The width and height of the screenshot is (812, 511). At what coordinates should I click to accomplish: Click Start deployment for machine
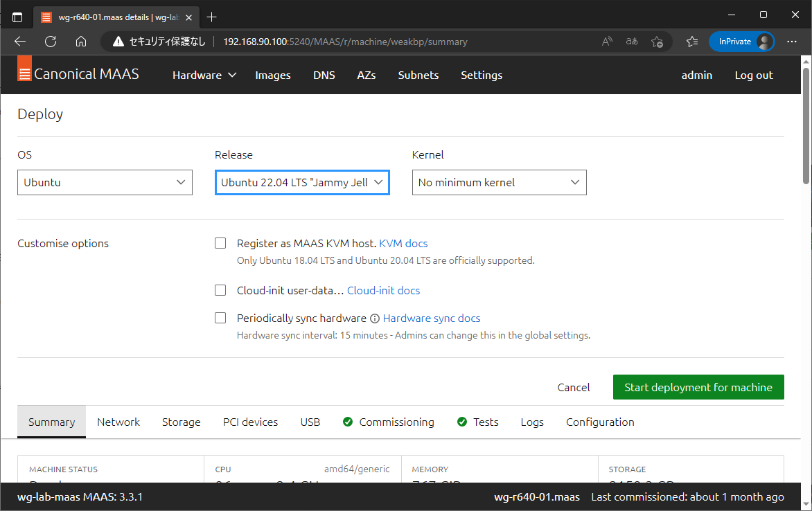click(698, 387)
